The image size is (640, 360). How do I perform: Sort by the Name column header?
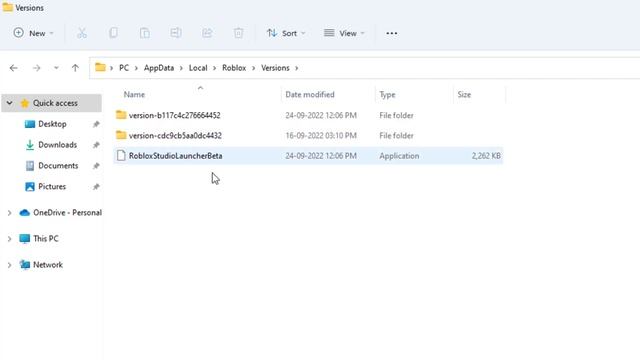pos(134,95)
